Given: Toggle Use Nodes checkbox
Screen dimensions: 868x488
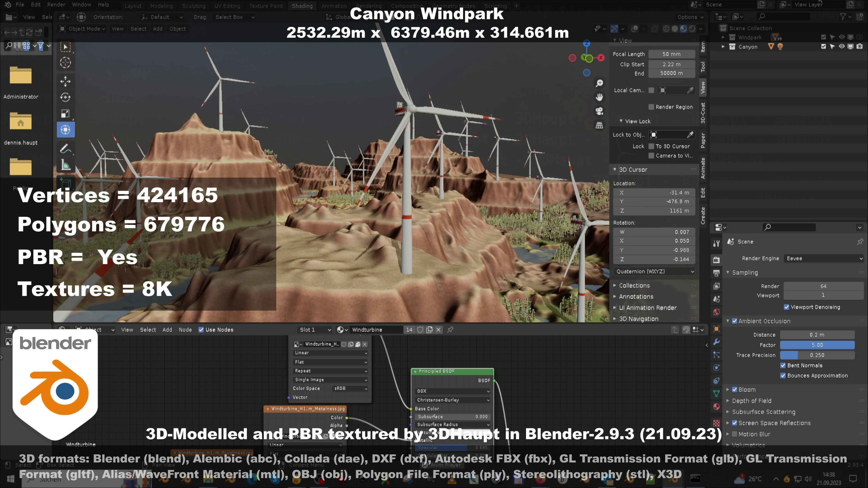Looking at the screenshot, I should (x=201, y=330).
